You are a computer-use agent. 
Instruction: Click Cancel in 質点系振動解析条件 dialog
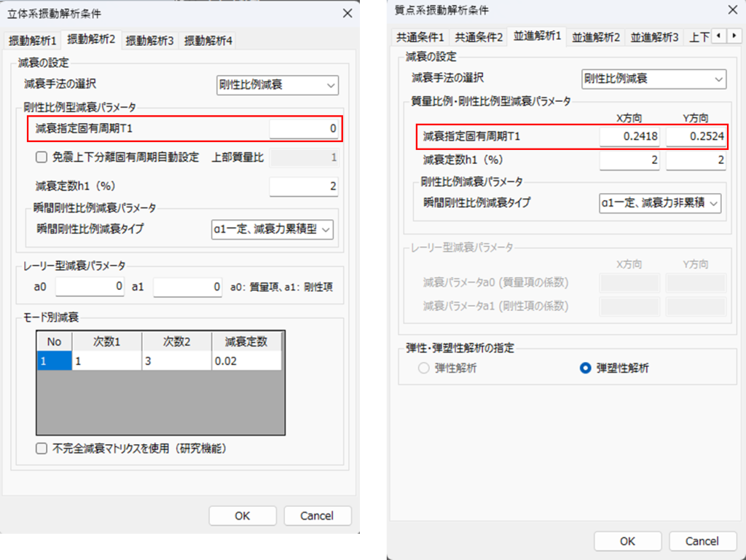[x=702, y=541]
